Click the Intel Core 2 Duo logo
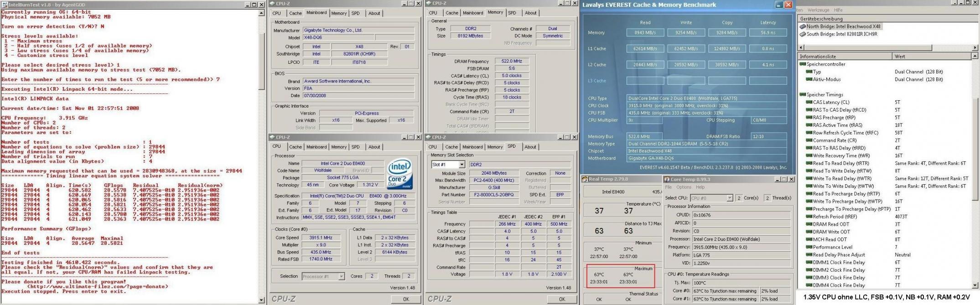This screenshot has height=305, width=980. click(x=399, y=174)
